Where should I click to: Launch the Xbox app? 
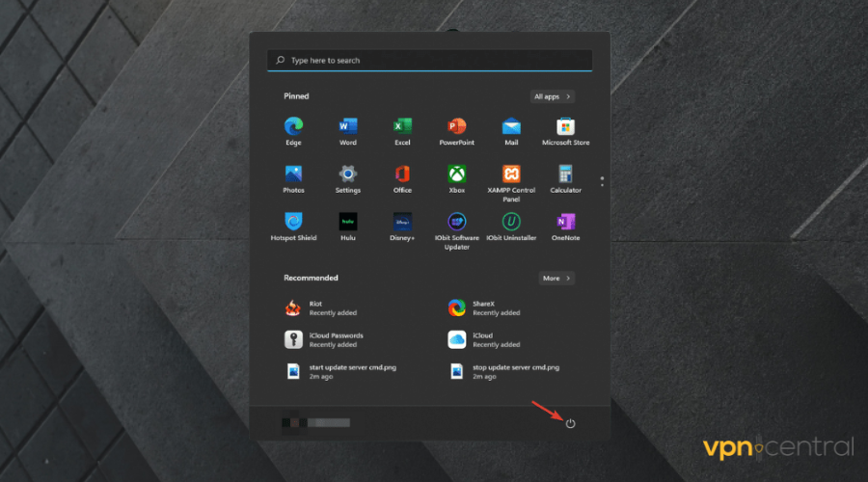click(x=456, y=174)
